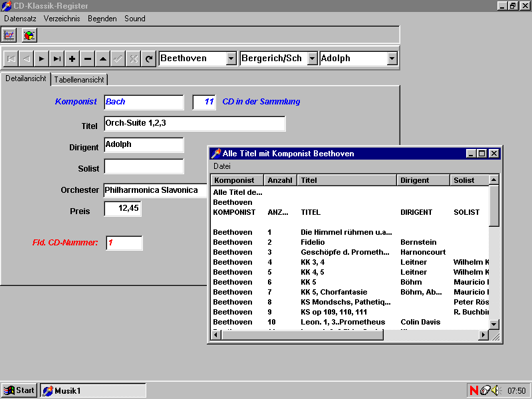Insert a new record with plus button

click(72, 59)
